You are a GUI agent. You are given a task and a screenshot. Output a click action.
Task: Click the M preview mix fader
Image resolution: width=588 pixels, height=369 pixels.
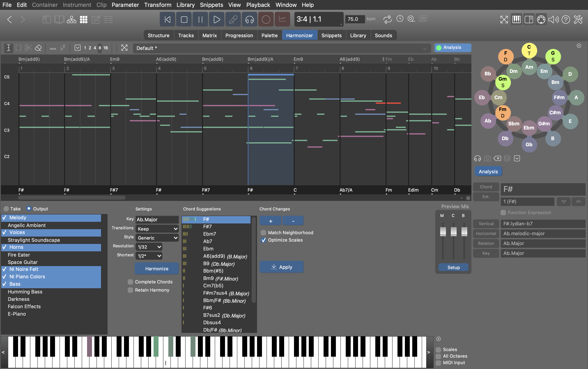(443, 231)
